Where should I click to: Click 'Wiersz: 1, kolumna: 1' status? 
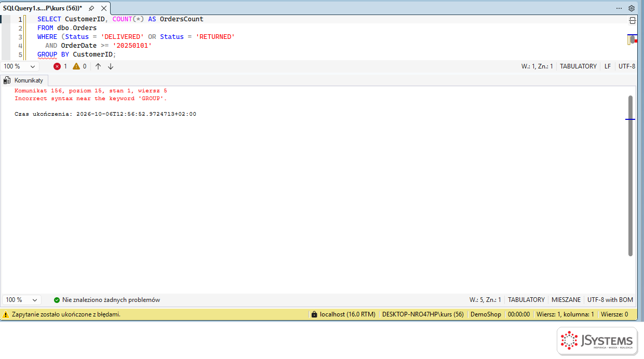[x=565, y=314]
